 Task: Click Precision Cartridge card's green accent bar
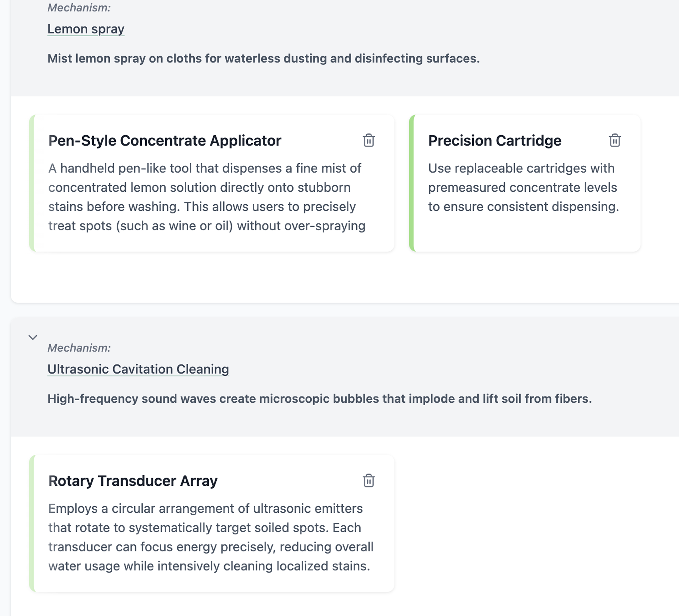click(x=412, y=183)
